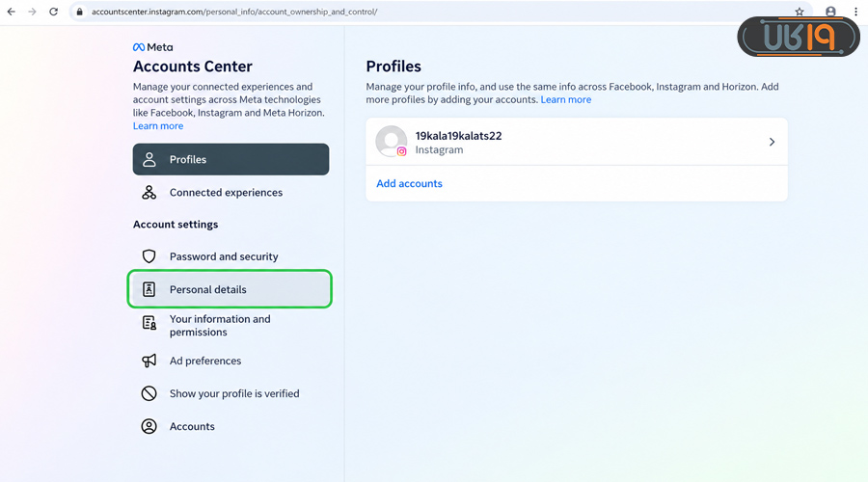Click the Show your profile is verified icon
Viewport: 868px width, 482px height.
click(149, 393)
